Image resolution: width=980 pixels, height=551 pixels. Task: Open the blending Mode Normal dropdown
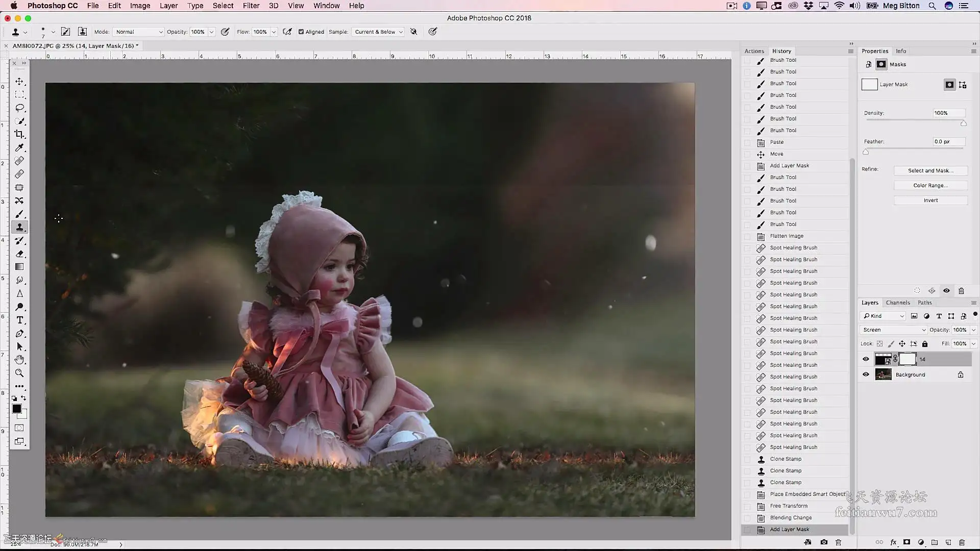[138, 32]
